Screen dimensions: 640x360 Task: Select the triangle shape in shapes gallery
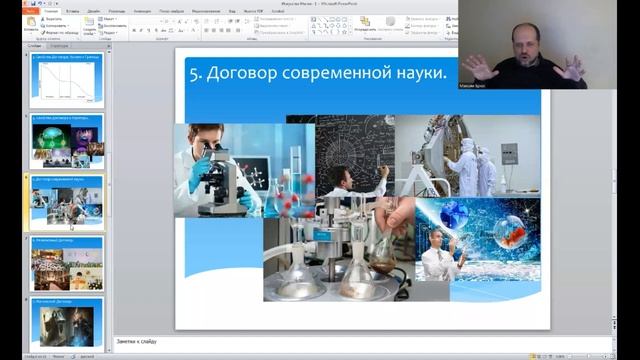point(313,26)
